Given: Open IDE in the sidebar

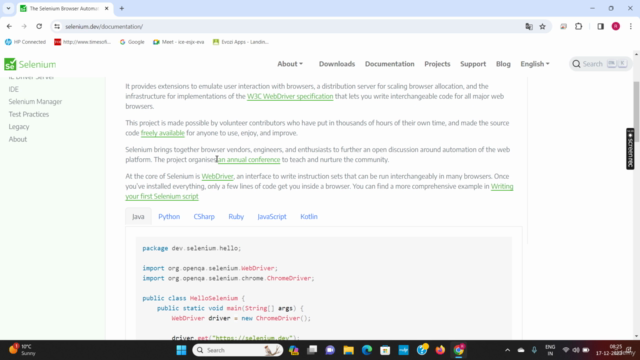Looking at the screenshot, I should click(x=13, y=89).
